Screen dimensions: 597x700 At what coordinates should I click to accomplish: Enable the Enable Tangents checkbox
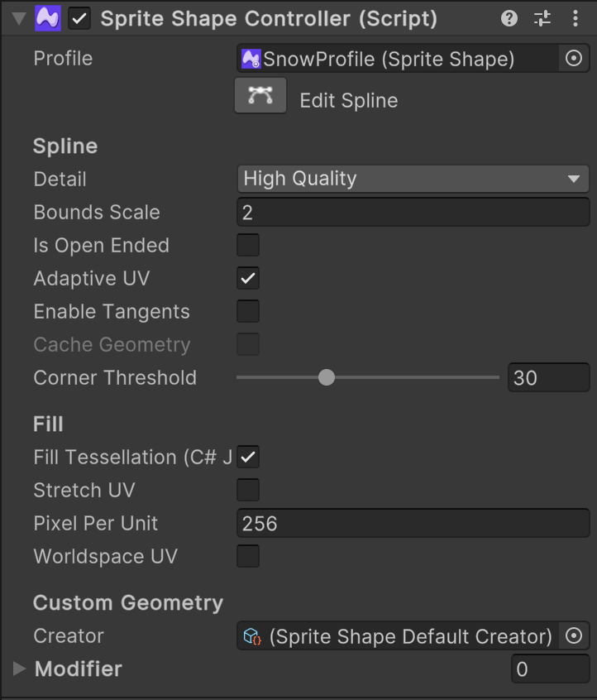(248, 311)
